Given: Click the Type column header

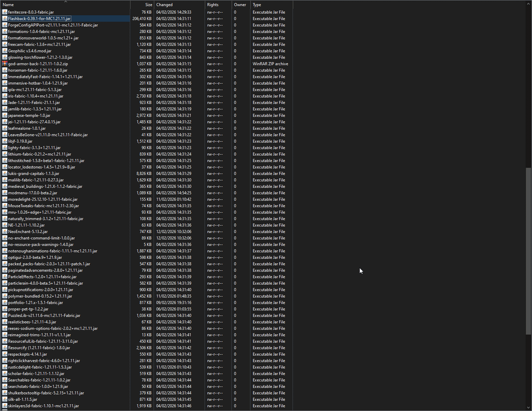Looking at the screenshot, I should point(271,4).
